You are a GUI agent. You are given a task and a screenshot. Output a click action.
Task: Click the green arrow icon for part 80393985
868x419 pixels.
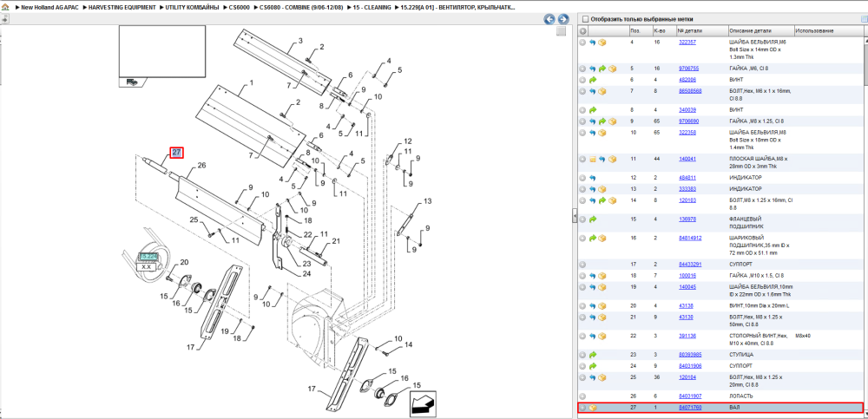(x=592, y=355)
